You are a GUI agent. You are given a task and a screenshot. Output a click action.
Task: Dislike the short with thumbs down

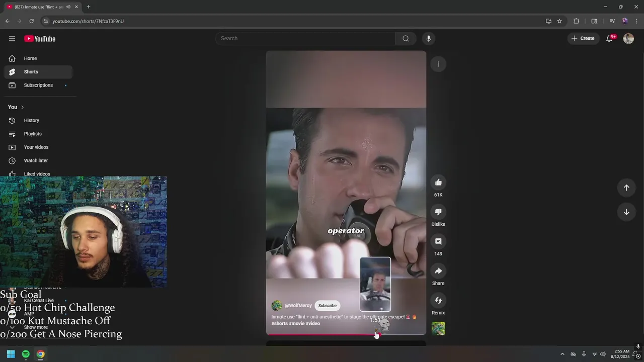[x=438, y=212]
